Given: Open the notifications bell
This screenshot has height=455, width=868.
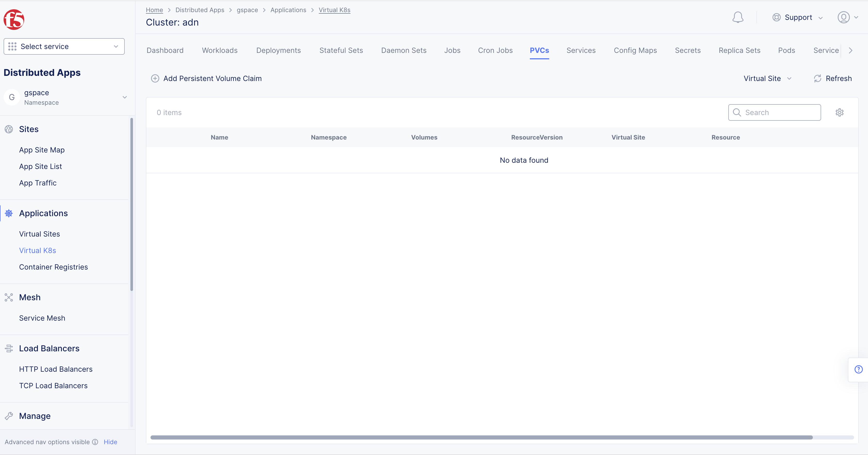Looking at the screenshot, I should pos(738,17).
